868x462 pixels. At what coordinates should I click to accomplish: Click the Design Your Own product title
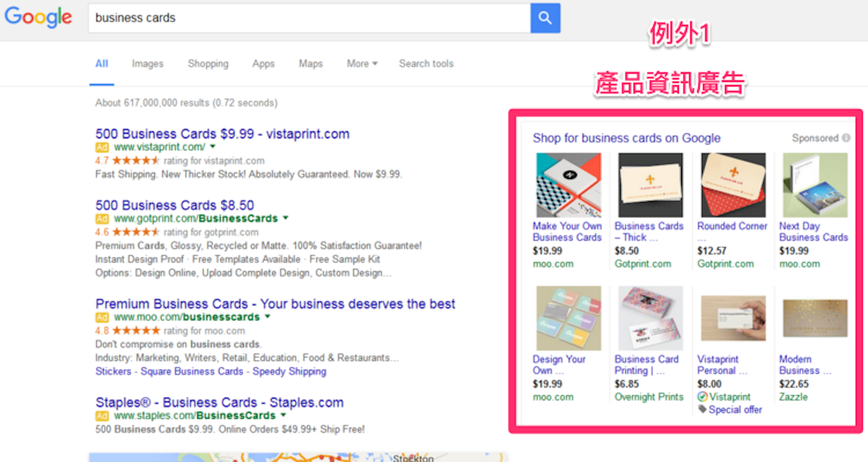559,365
